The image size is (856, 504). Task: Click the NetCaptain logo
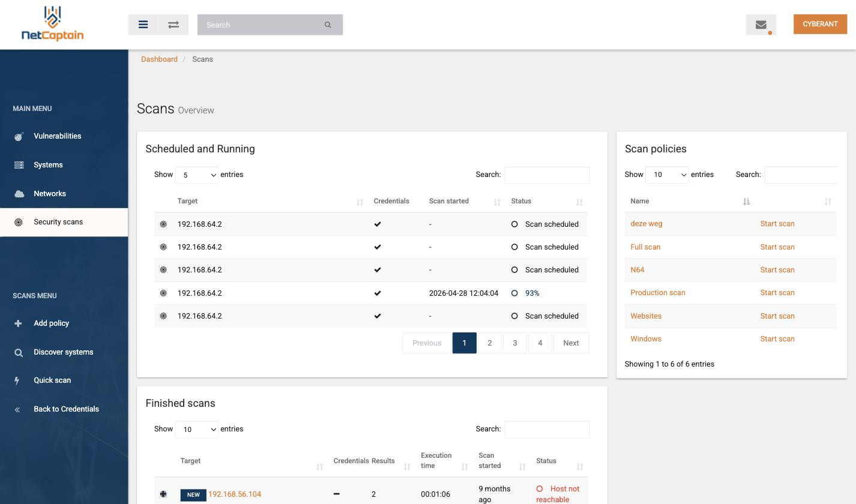[x=52, y=24]
